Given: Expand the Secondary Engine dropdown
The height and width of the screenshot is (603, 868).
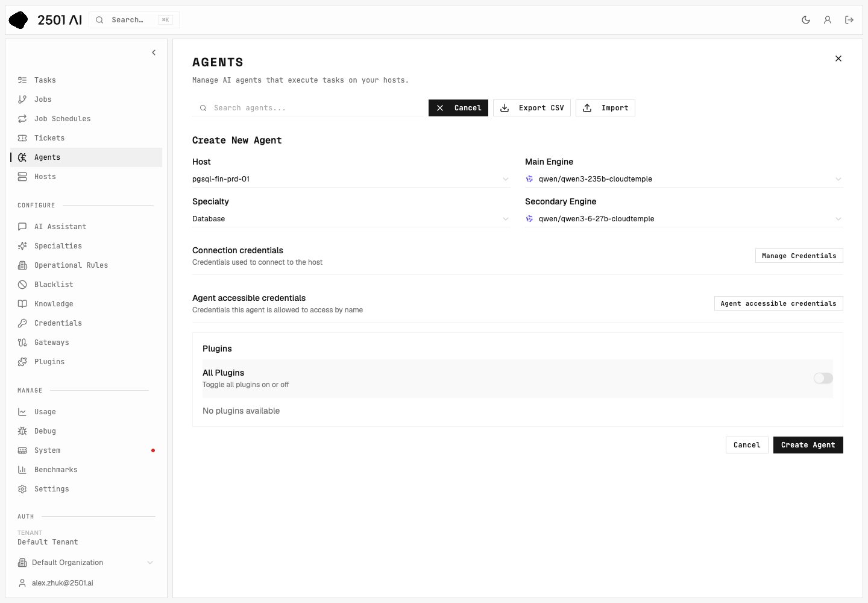Looking at the screenshot, I should click(x=684, y=219).
